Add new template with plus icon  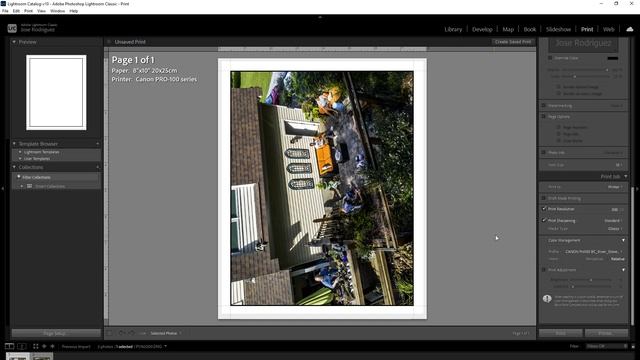(98, 144)
